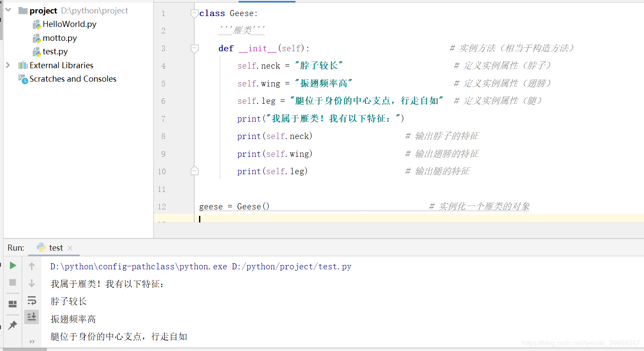Click Scratches and Consoles icon
Image resolution: width=644 pixels, height=351 pixels.
click(x=23, y=79)
